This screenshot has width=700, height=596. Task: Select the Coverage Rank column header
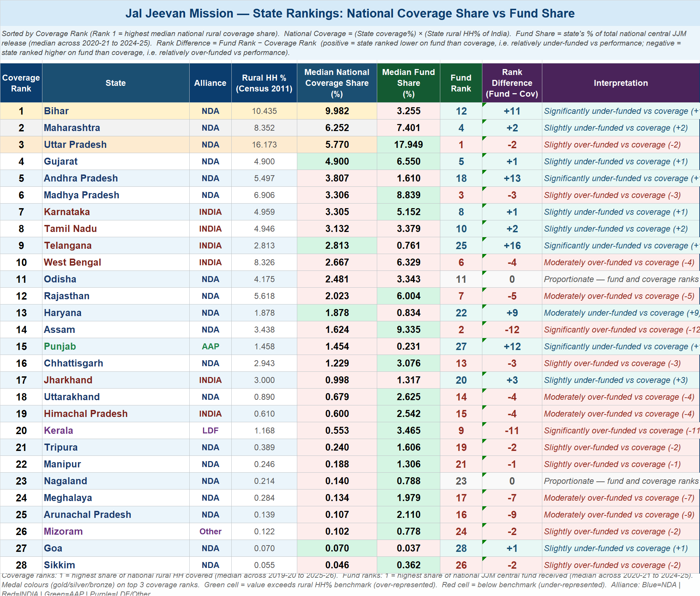(x=21, y=83)
